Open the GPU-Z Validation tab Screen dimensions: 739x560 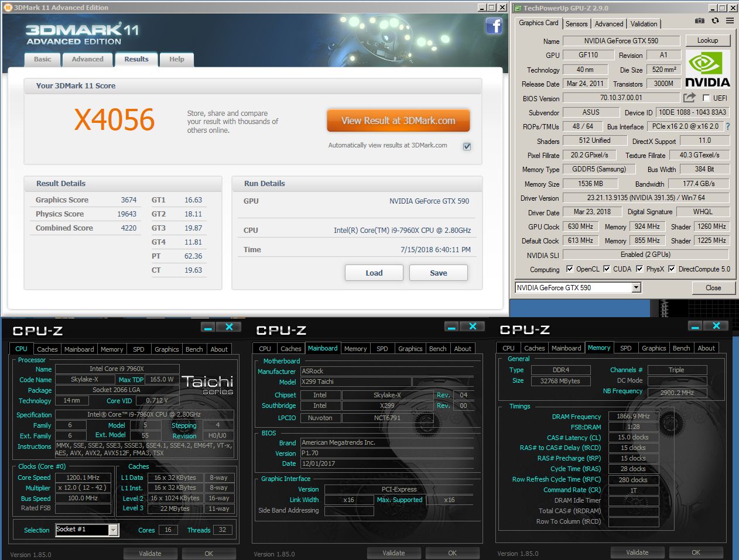(644, 24)
